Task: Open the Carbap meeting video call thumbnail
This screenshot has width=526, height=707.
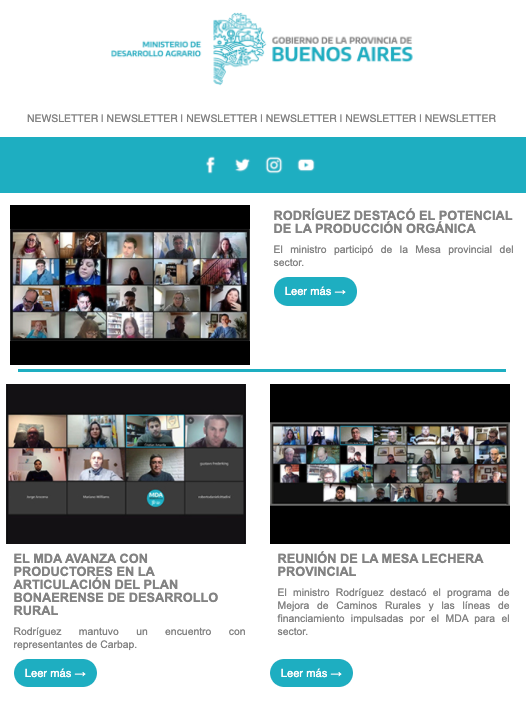Action: [126, 464]
